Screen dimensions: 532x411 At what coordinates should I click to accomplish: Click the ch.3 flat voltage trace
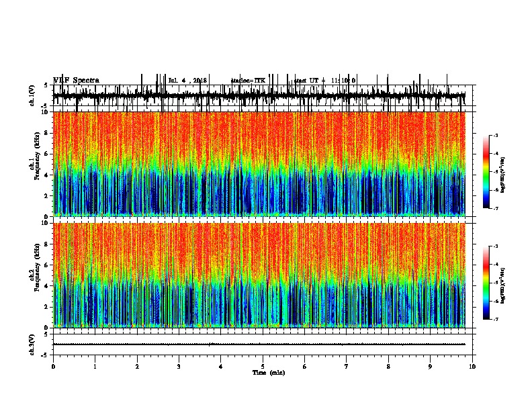[x=259, y=345]
